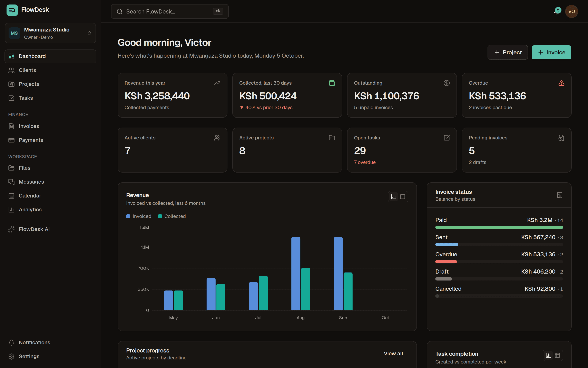
Task: Switch Revenue panel to table view
Action: coord(403,197)
